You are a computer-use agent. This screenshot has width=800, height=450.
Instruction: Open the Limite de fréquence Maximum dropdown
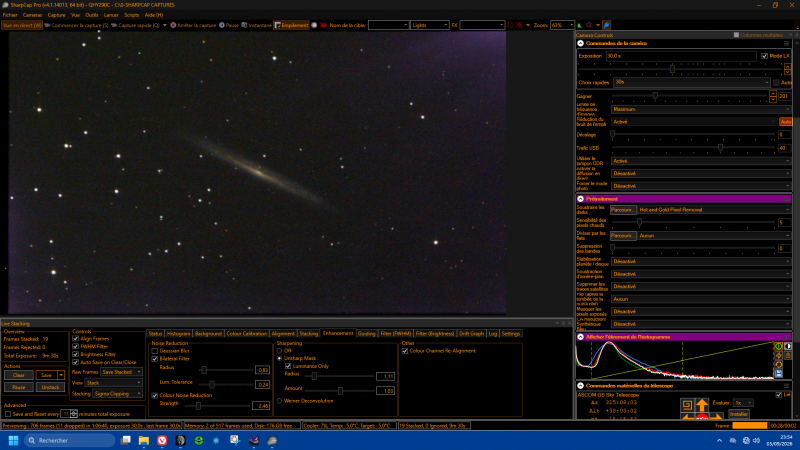click(x=701, y=109)
